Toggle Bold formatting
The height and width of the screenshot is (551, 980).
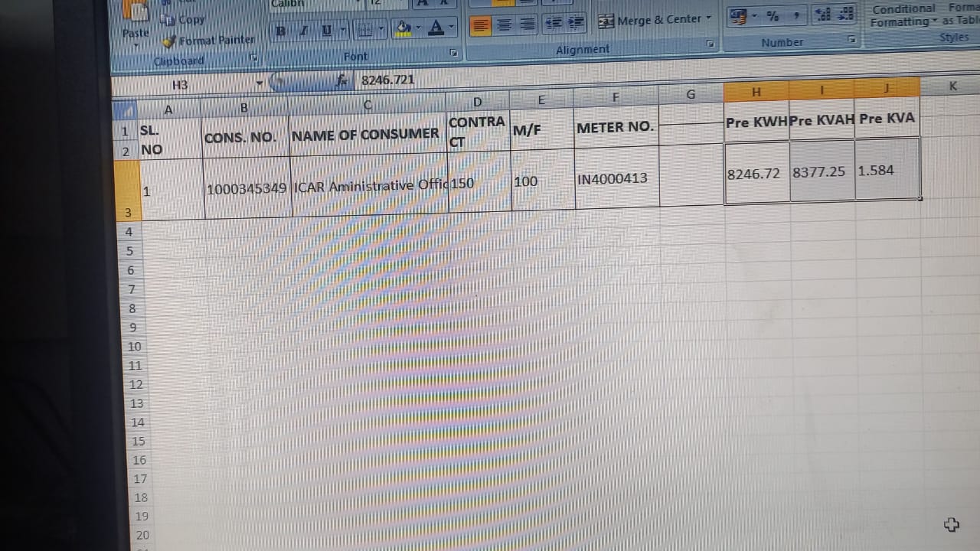click(x=281, y=31)
